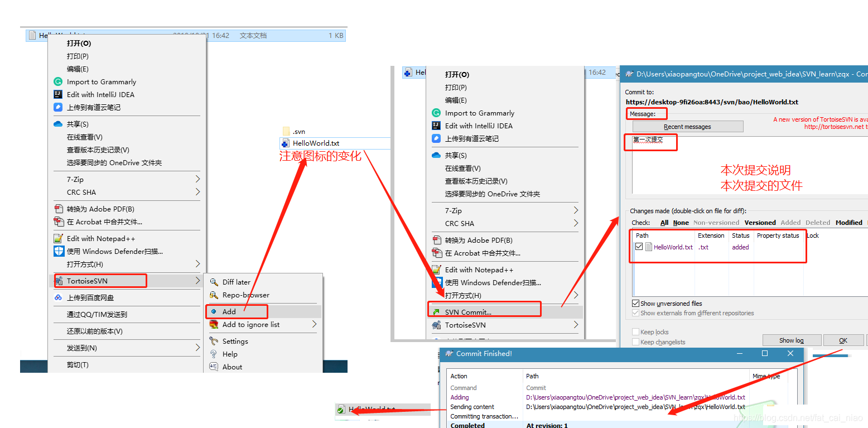Click Defender shield icon in the SVN Commit menu
Viewport: 868px width, 428px height.
click(437, 282)
